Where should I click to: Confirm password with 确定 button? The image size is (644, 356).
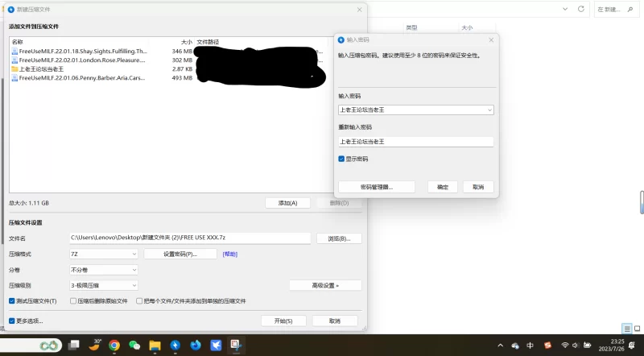click(x=442, y=187)
